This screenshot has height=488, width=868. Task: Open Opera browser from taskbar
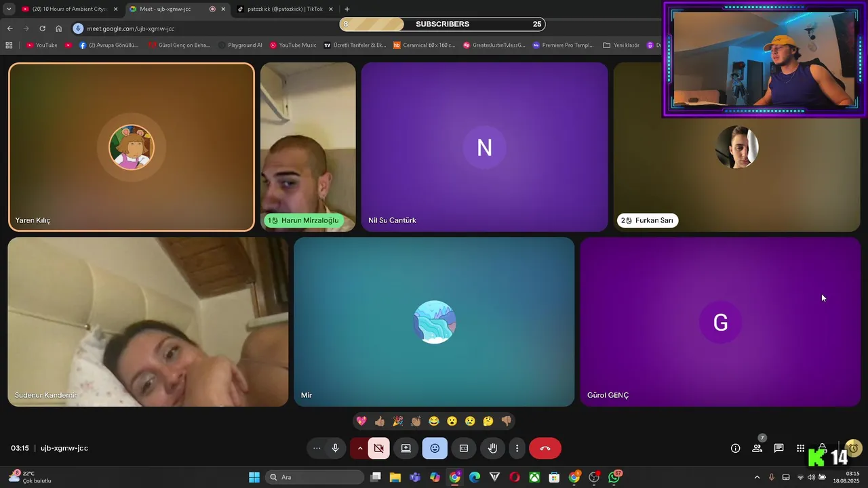(x=514, y=477)
